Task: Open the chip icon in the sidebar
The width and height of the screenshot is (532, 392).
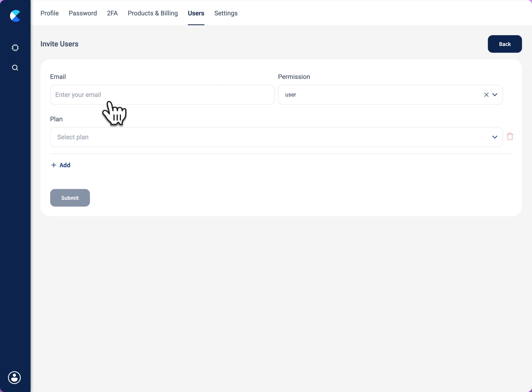Action: tap(15, 48)
